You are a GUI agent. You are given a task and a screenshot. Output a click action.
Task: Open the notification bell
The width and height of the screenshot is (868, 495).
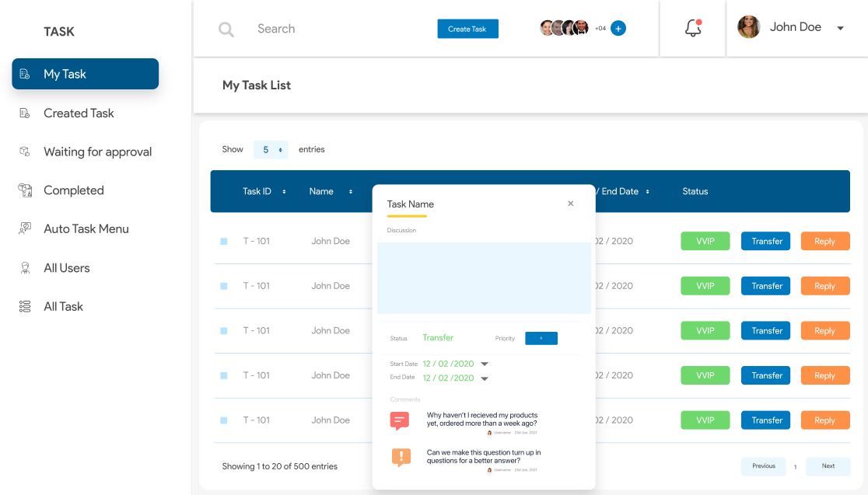692,27
